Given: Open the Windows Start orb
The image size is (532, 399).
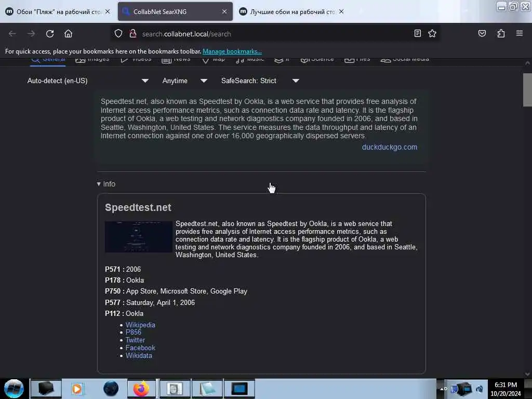Looking at the screenshot, I should 14,389.
